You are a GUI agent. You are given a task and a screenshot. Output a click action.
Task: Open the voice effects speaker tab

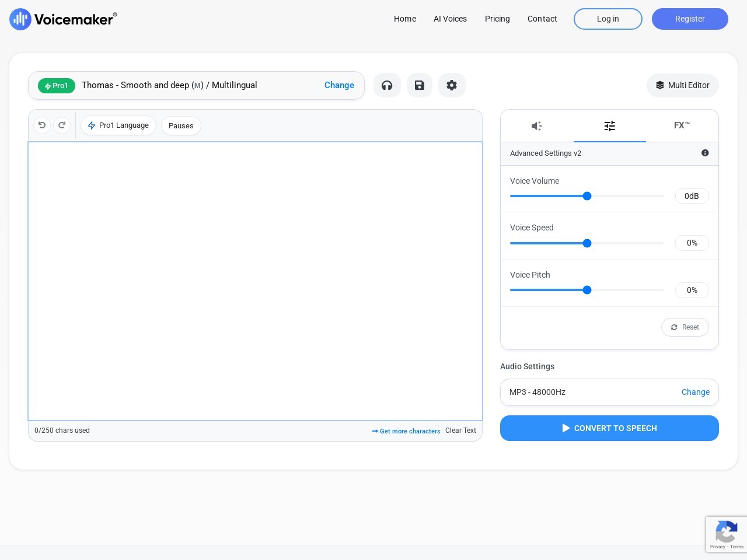pyautogui.click(x=537, y=126)
